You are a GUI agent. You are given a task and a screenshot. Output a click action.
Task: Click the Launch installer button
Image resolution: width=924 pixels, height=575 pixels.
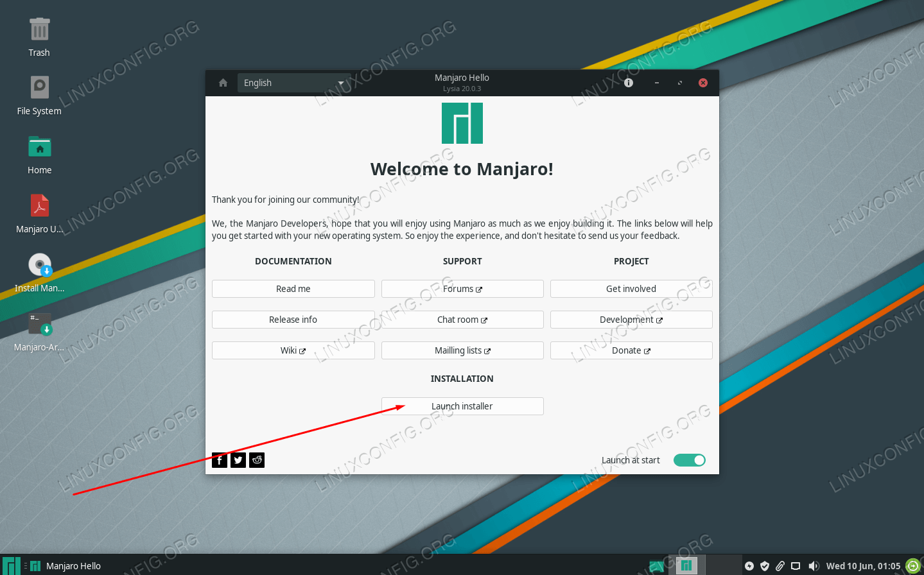point(462,406)
